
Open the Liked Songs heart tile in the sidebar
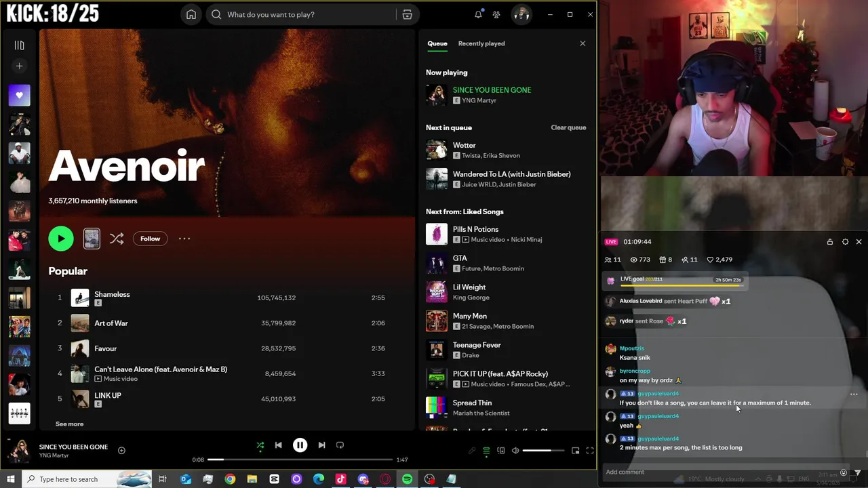coord(19,96)
